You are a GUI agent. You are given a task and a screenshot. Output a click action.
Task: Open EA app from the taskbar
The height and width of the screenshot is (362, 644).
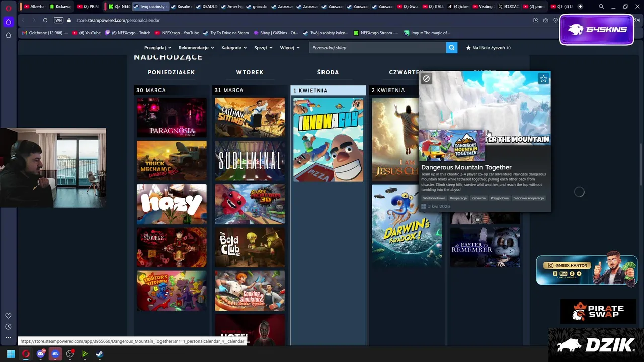click(x=55, y=354)
